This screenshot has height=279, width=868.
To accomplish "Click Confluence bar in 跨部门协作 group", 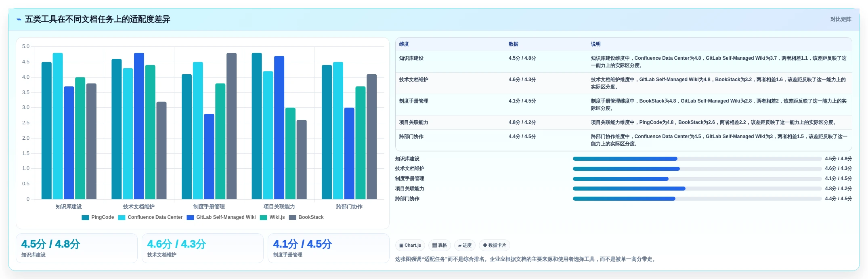I will 338,130.
